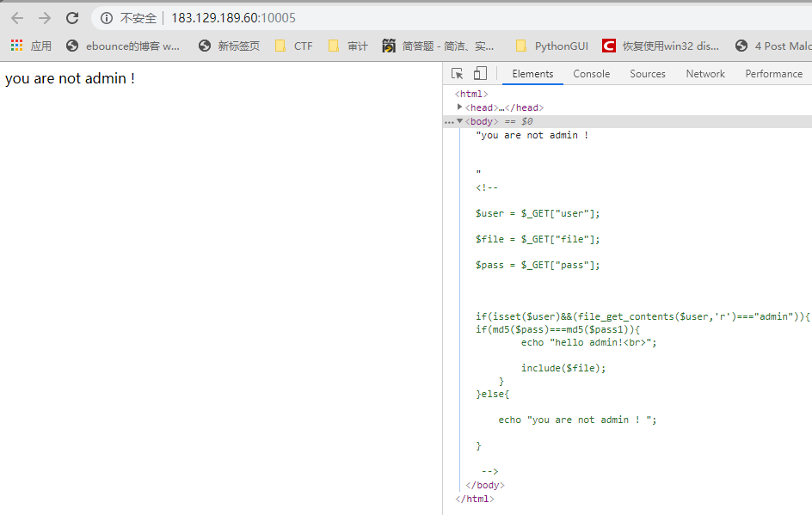
Task: Activate the inspect element picker tool
Action: pyautogui.click(x=457, y=74)
